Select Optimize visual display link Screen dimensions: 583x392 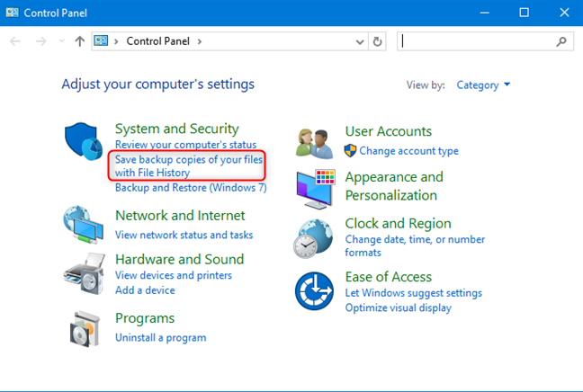pos(399,308)
